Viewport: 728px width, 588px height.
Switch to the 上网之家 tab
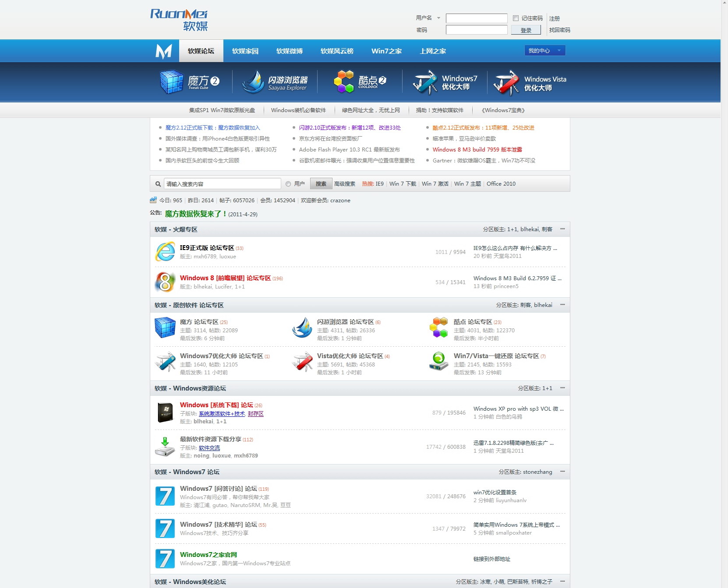coord(433,51)
